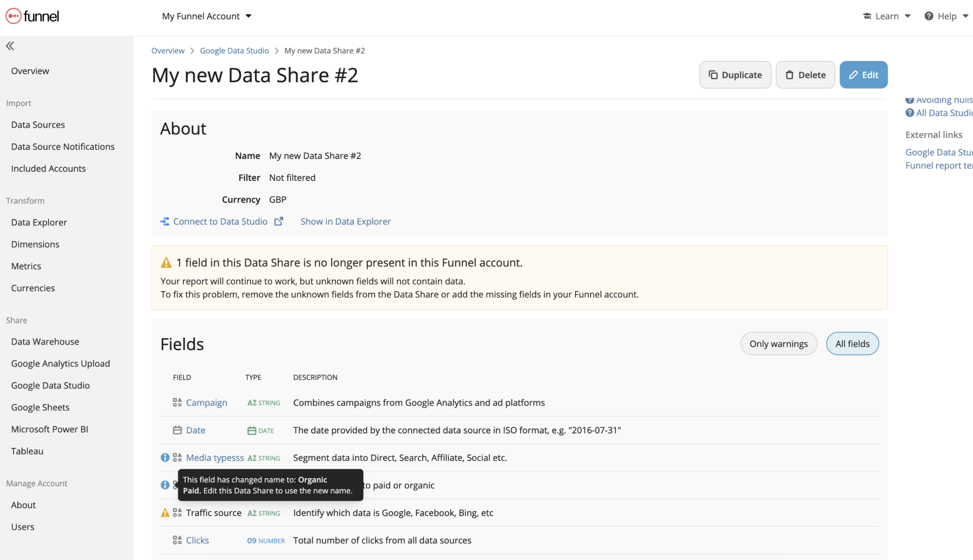Click the warning triangle icon on Traffic source
The image size is (973, 560).
click(x=165, y=512)
